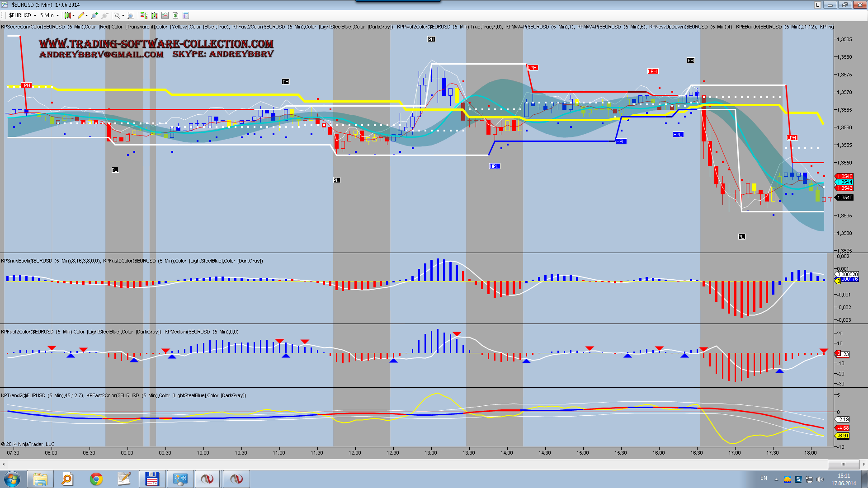868x488 pixels.
Task: Open the Strategies dollar sign icon
Action: pos(175,15)
